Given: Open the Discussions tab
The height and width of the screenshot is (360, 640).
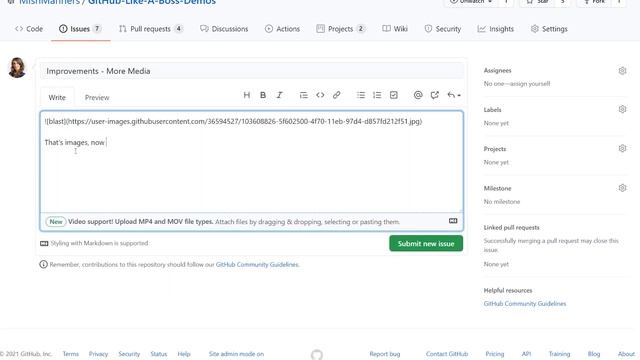Looking at the screenshot, I should [224, 29].
